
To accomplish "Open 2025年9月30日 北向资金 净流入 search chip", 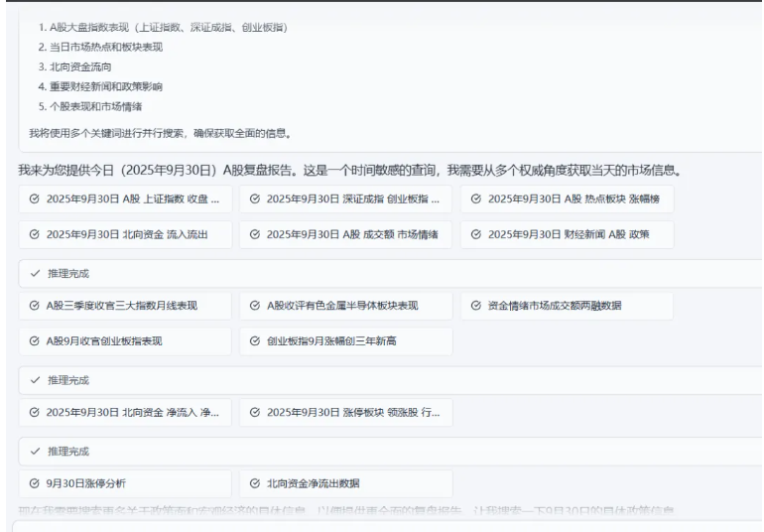I will coord(124,412).
